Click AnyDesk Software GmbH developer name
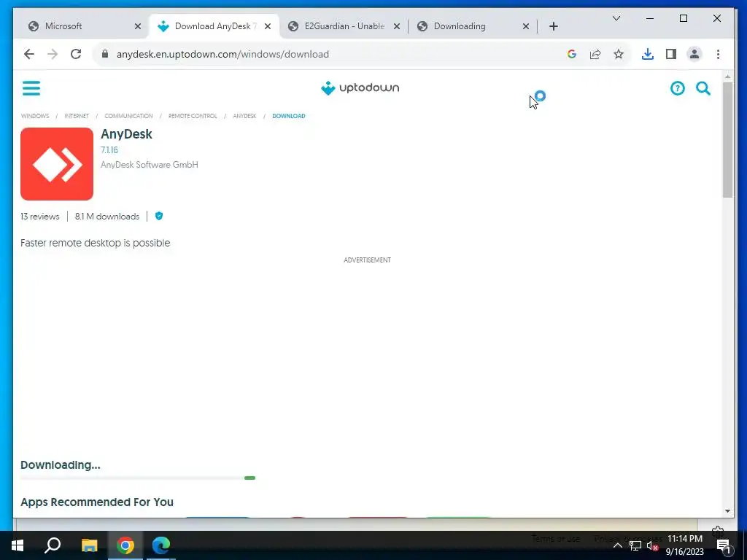 pyautogui.click(x=149, y=165)
